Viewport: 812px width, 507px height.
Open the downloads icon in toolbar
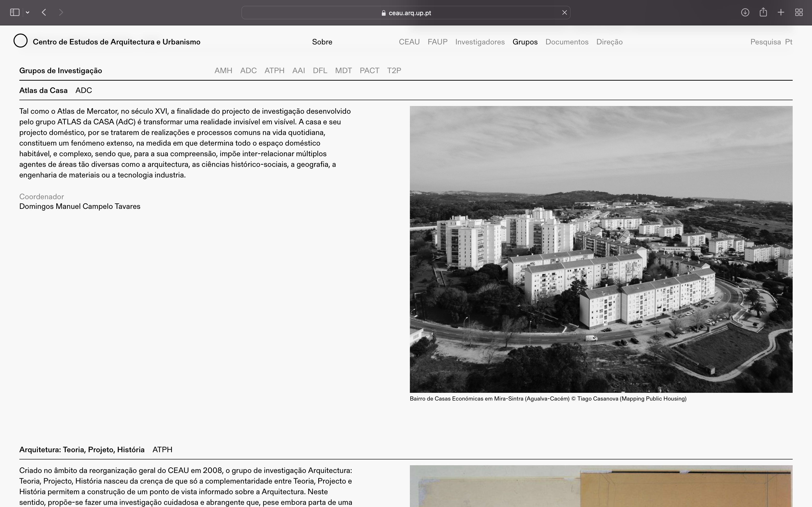[745, 12]
